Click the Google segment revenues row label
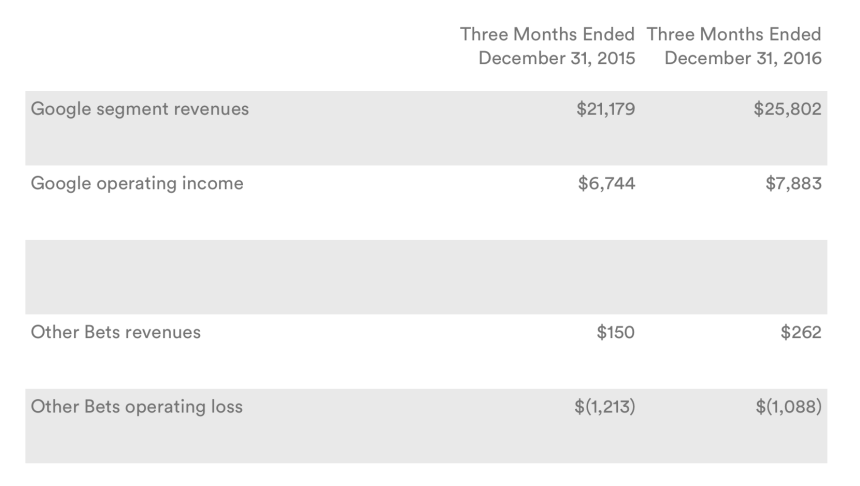Viewport: 860px width, 486px height. click(140, 109)
